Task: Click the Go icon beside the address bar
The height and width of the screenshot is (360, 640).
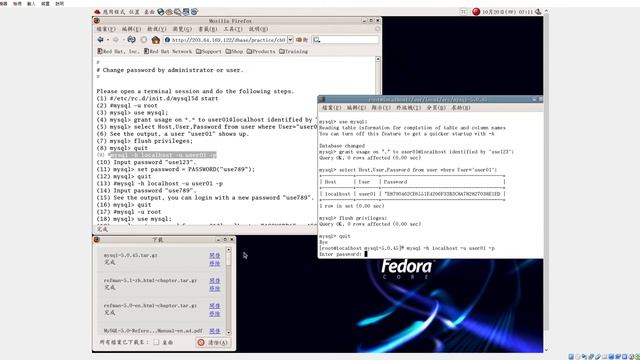Action: (x=302, y=40)
